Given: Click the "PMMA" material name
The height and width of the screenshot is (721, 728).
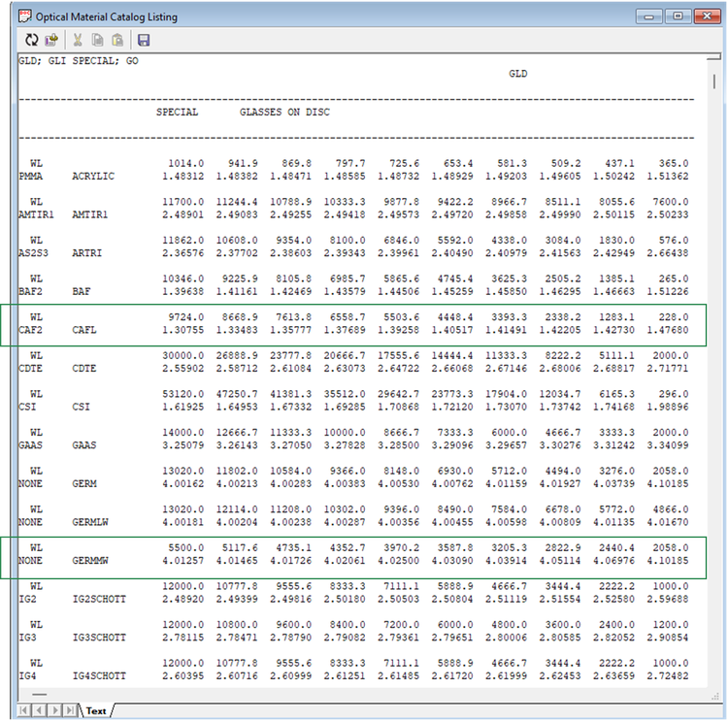Looking at the screenshot, I should (30, 177).
